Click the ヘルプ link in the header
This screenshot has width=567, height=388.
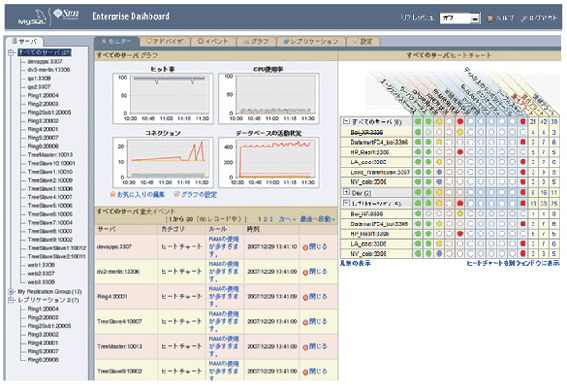tap(504, 18)
